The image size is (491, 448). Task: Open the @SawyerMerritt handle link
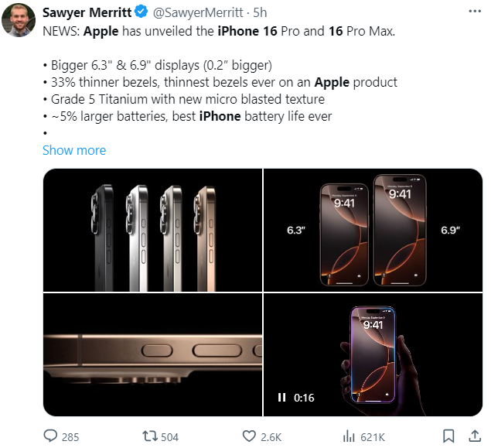[196, 12]
